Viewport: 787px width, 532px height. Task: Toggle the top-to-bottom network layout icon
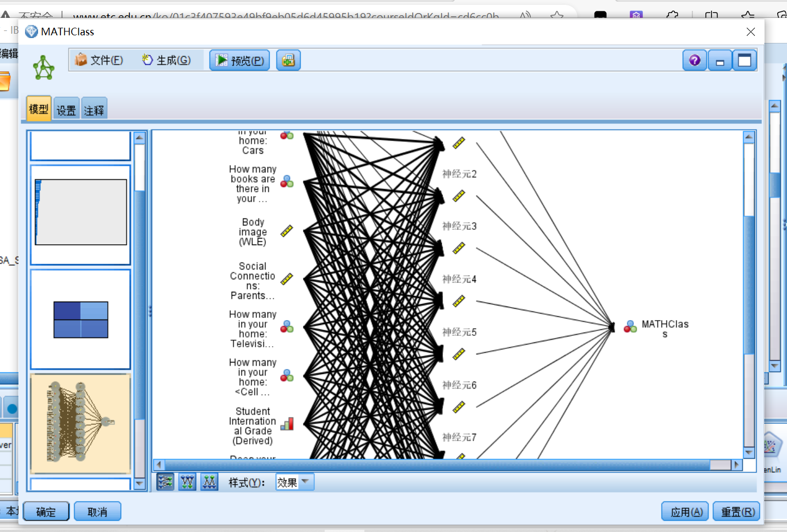point(187,482)
